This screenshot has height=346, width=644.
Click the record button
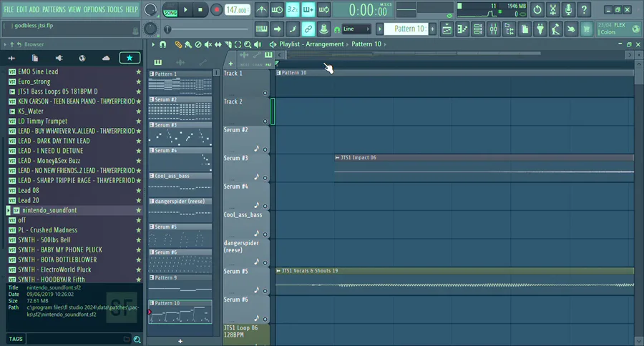tap(216, 9)
